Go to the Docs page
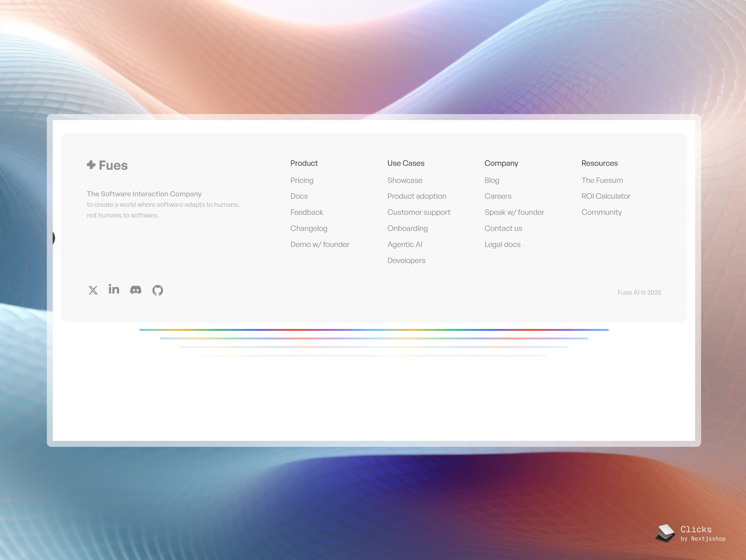Image resolution: width=746 pixels, height=560 pixels. point(299,196)
